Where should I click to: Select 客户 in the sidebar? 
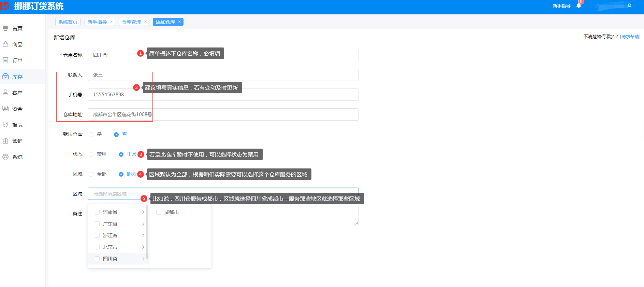17,93
